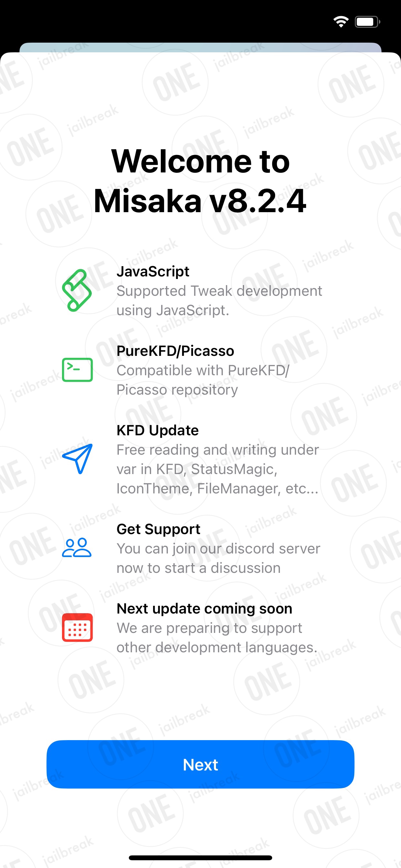Click the Welcome to Misaka v8.2.4 title
Screen dimensions: 401x868
coord(200,181)
